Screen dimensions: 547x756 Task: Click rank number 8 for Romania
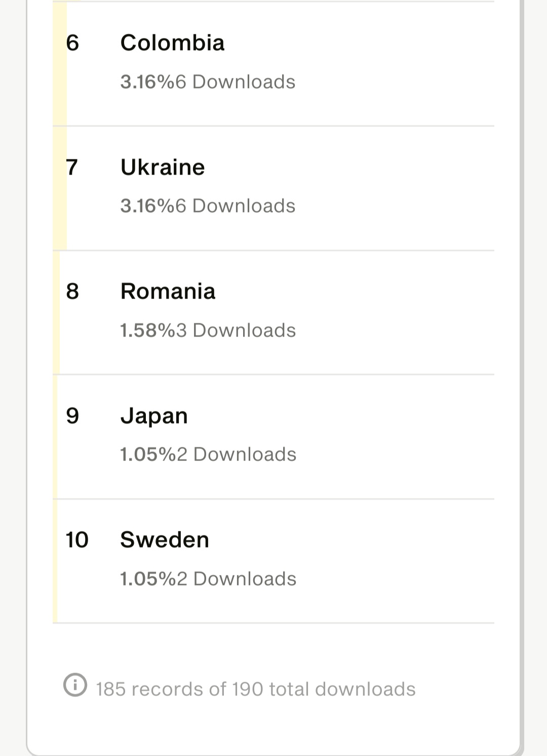pos(72,291)
